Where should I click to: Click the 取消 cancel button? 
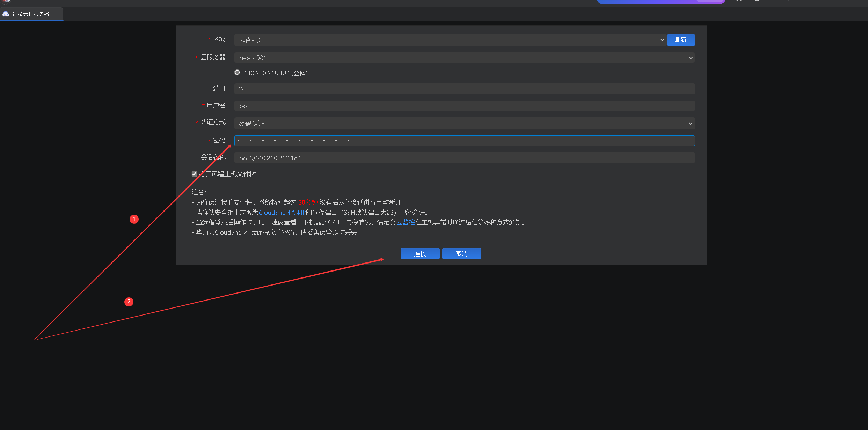pos(461,254)
